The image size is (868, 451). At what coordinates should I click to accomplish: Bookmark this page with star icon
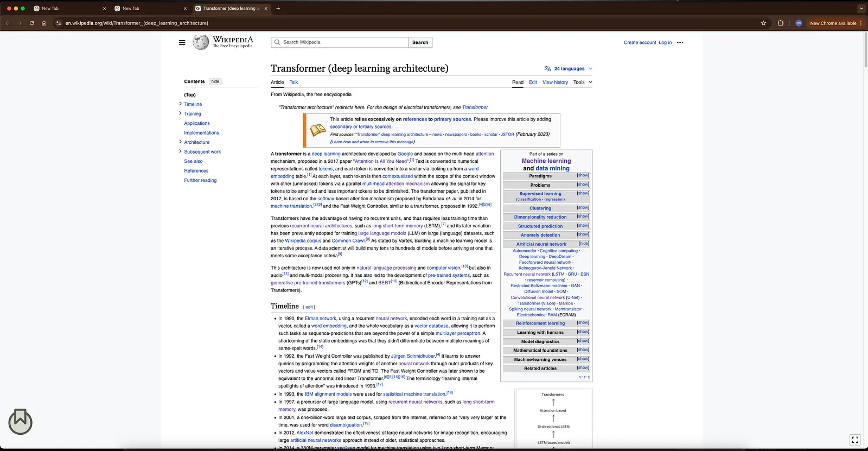pos(763,23)
